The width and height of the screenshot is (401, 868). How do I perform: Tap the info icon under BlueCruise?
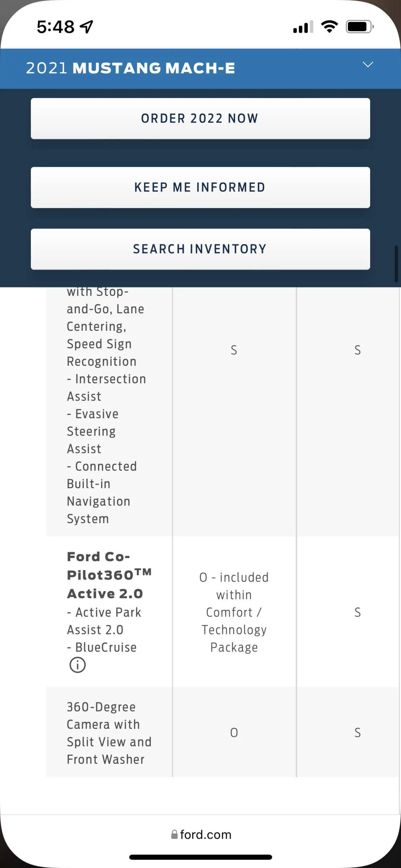(77, 665)
